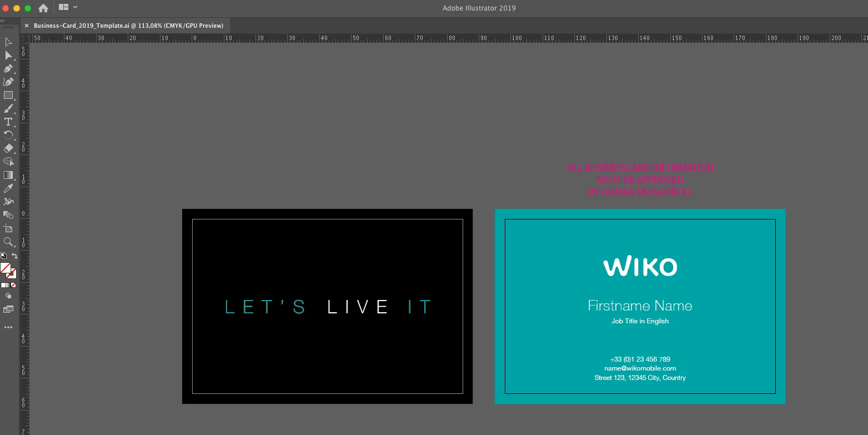
Task: Select the Blend tool
Action: tap(8, 215)
